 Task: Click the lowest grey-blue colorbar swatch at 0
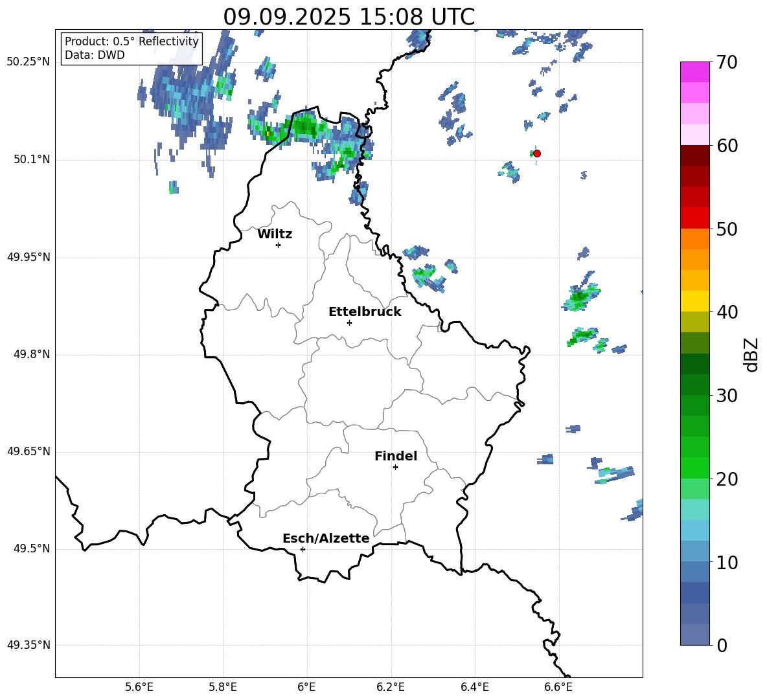pyautogui.click(x=695, y=635)
